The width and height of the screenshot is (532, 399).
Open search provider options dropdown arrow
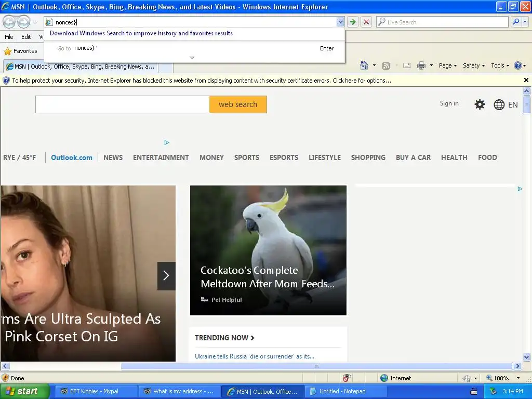[525, 22]
